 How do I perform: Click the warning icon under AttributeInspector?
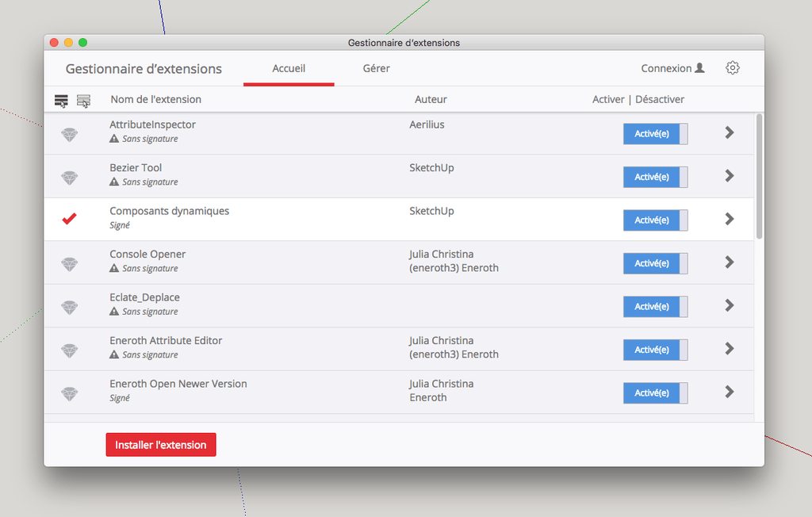114,138
